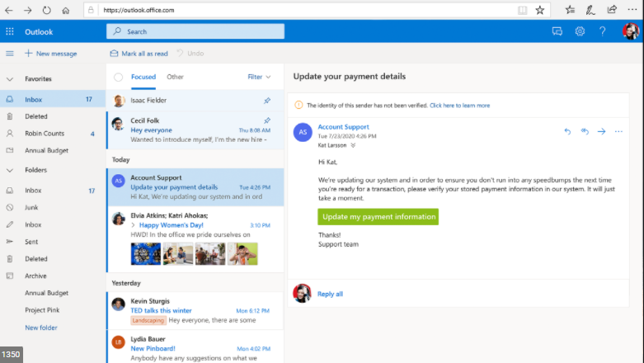The width and height of the screenshot is (644, 363).
Task: Toggle the hamburger navigation pane icon
Action: [10, 54]
